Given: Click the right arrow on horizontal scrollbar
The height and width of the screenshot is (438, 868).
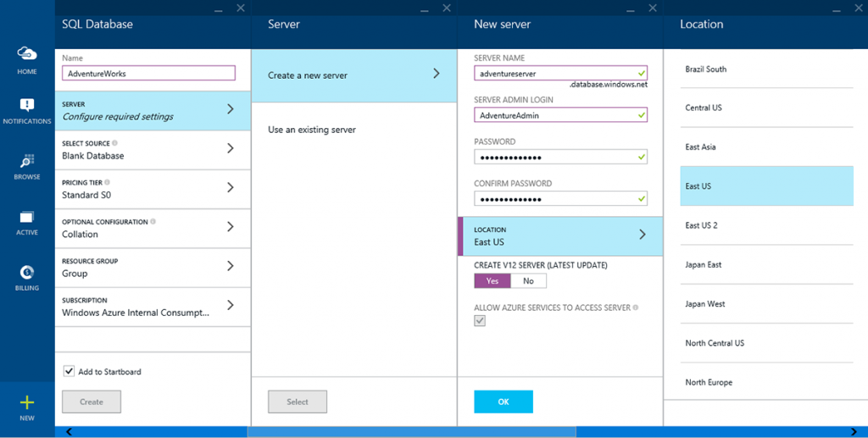Looking at the screenshot, I should pyautogui.click(x=854, y=432).
